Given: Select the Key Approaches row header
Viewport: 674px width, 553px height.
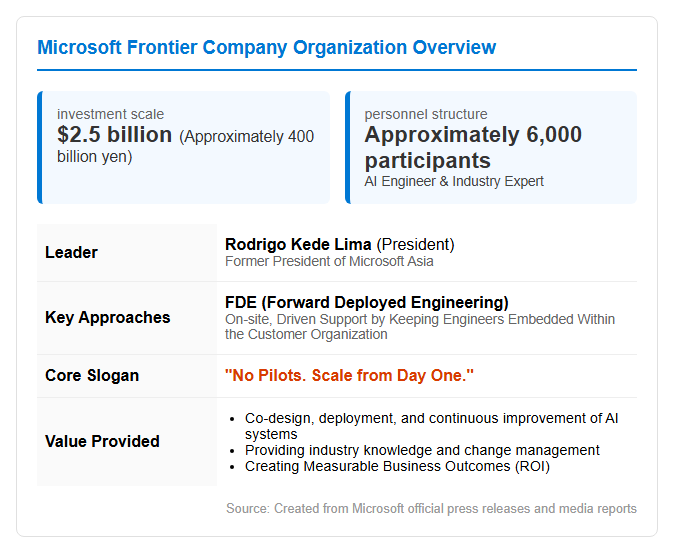Looking at the screenshot, I should click(107, 318).
